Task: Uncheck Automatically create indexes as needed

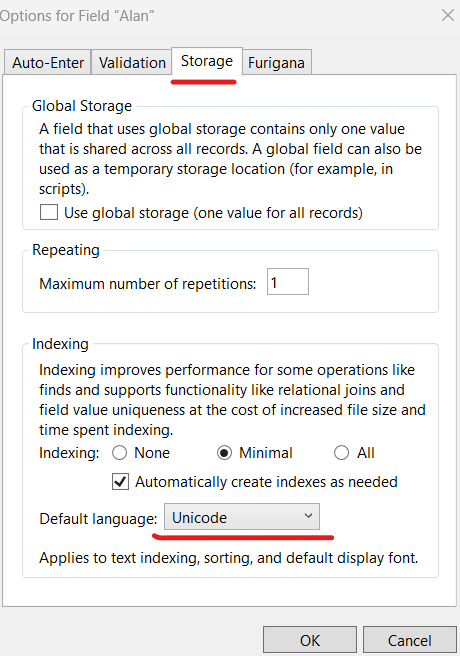Action: pyautogui.click(x=120, y=482)
